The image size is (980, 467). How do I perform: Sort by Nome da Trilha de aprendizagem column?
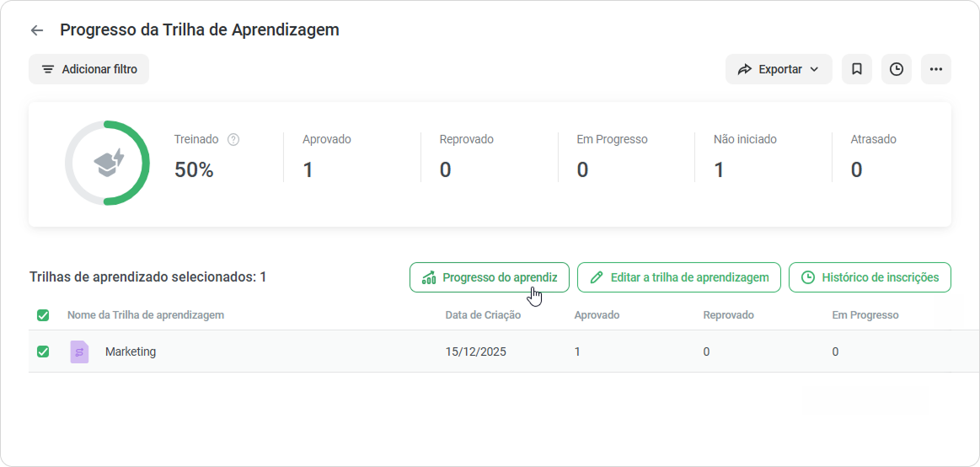[x=146, y=315]
